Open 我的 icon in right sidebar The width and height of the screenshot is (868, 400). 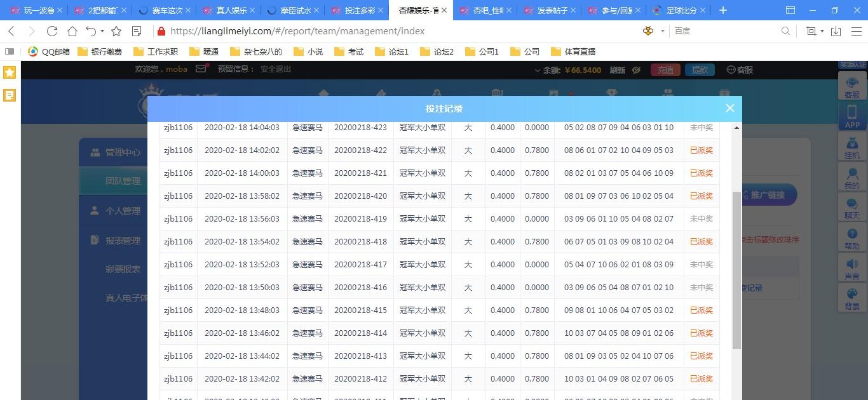pyautogui.click(x=851, y=178)
